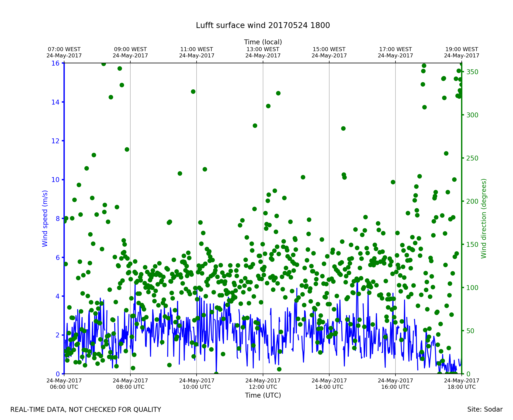Click the 350 tick on wind direction axis

pyautogui.click(x=472, y=72)
